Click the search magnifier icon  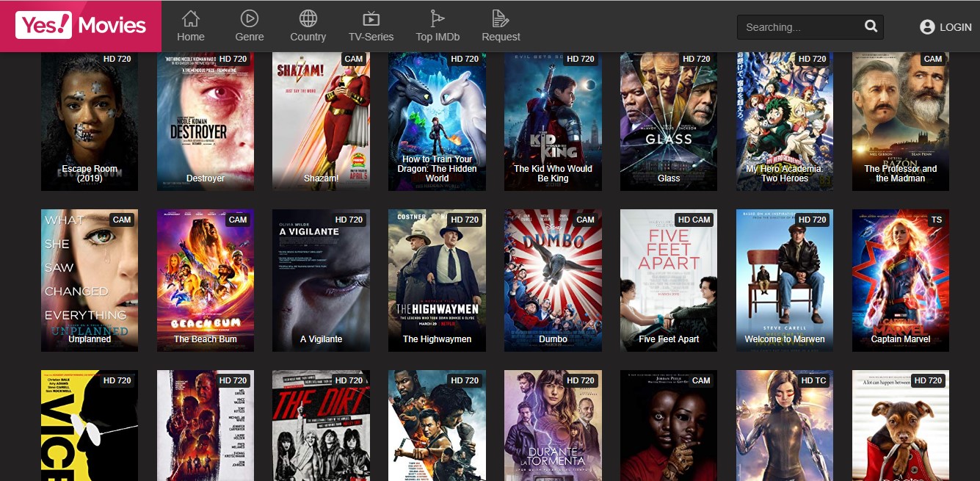(871, 26)
